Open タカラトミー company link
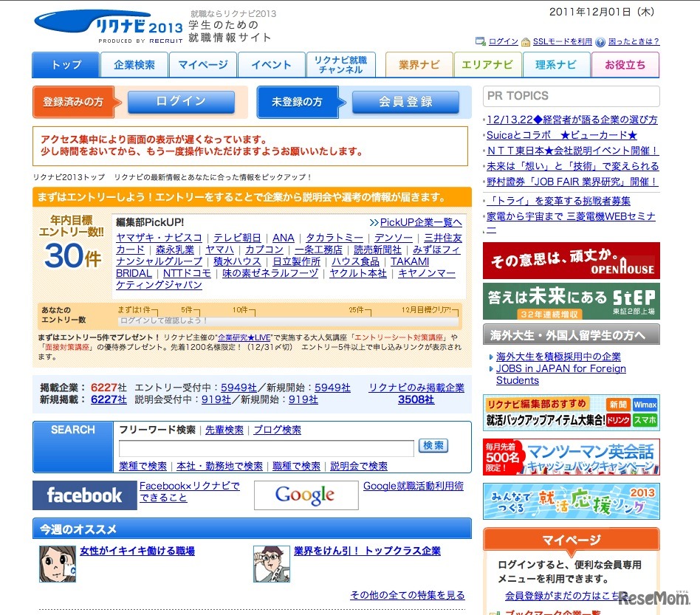700x615 pixels. (x=334, y=238)
